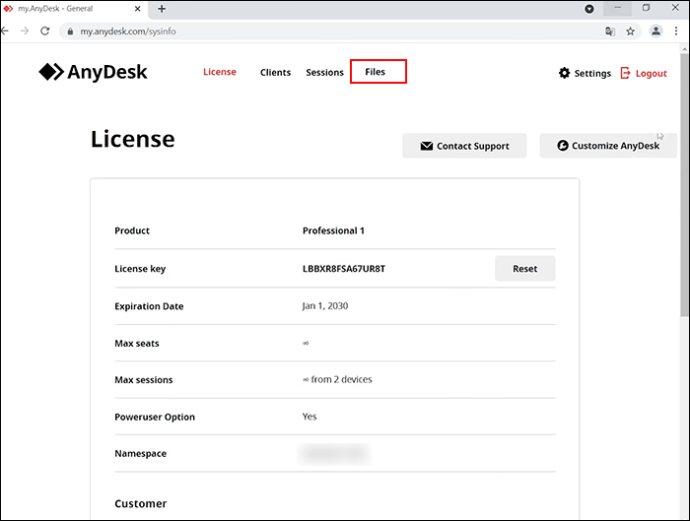Viewport: 690px width, 521px height.
Task: Go back with the browser back arrow
Action: (x=5, y=31)
